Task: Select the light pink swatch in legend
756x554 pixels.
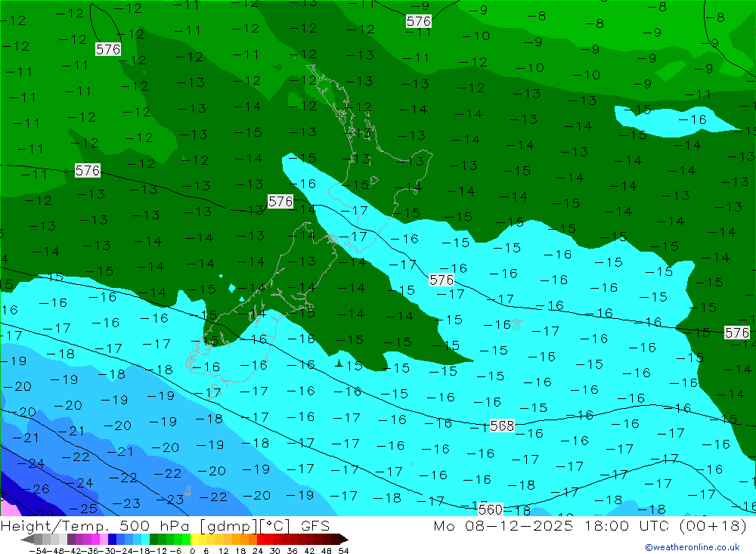Action: [104, 540]
